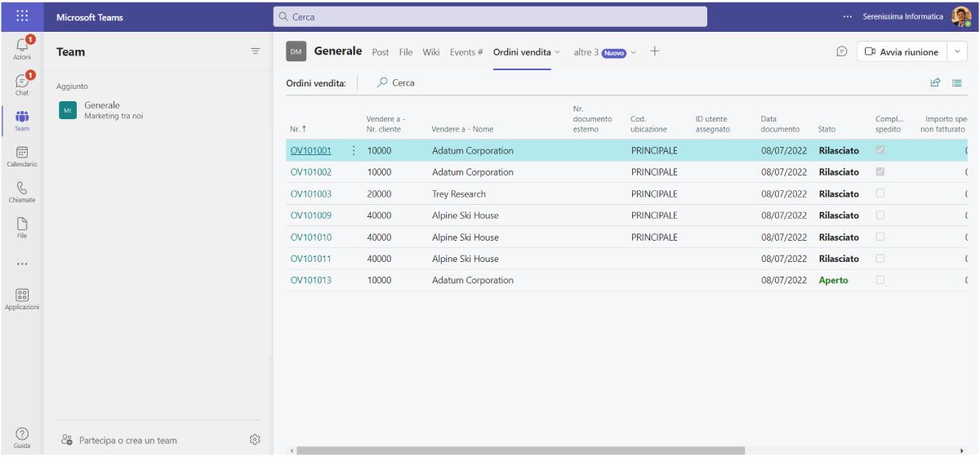Click the Stato column header
Screen dimensions: 980x457
(826, 129)
